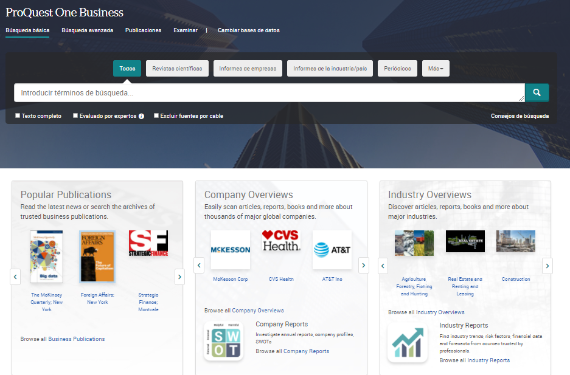Screen dimensions: 570x375
Task: Open the Construction industry thumbnail
Action: pyautogui.click(x=515, y=241)
